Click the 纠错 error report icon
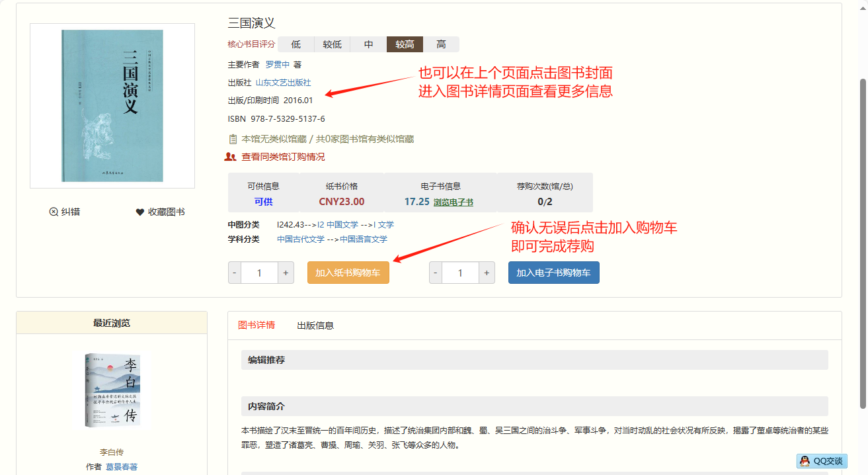 [x=54, y=212]
